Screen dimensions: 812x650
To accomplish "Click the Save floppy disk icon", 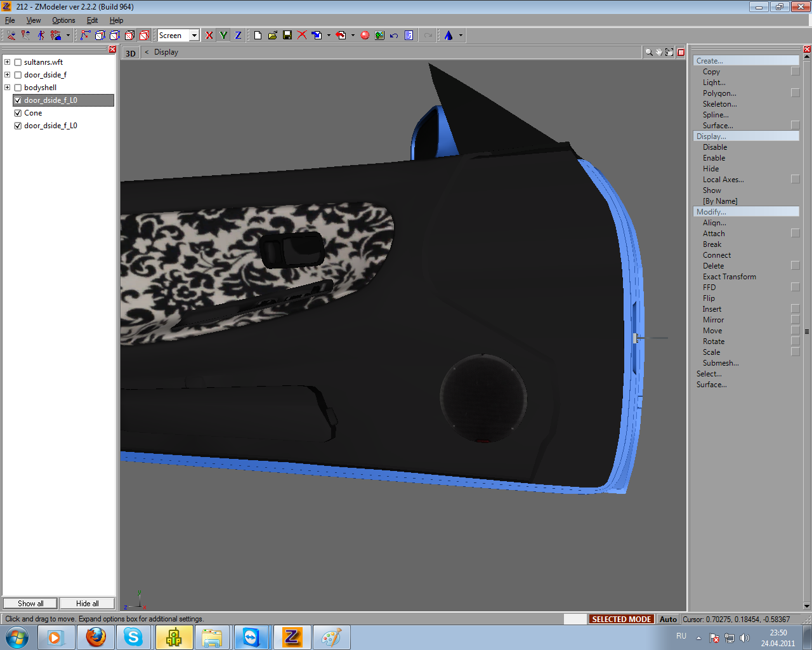I will click(287, 36).
